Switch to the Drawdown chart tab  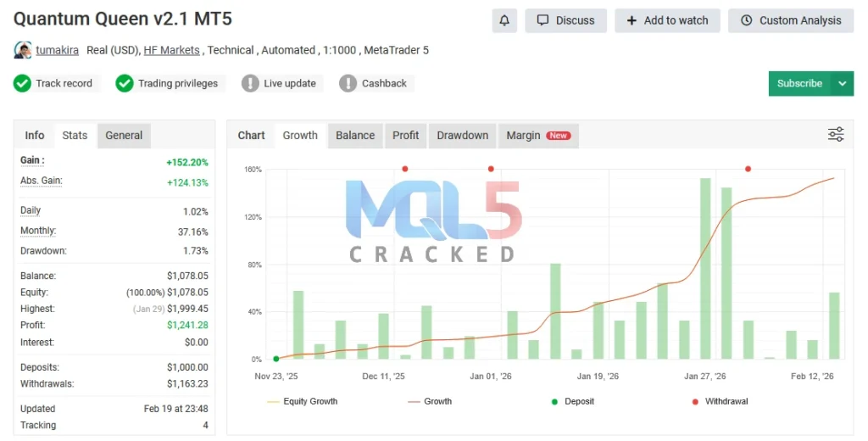click(462, 136)
